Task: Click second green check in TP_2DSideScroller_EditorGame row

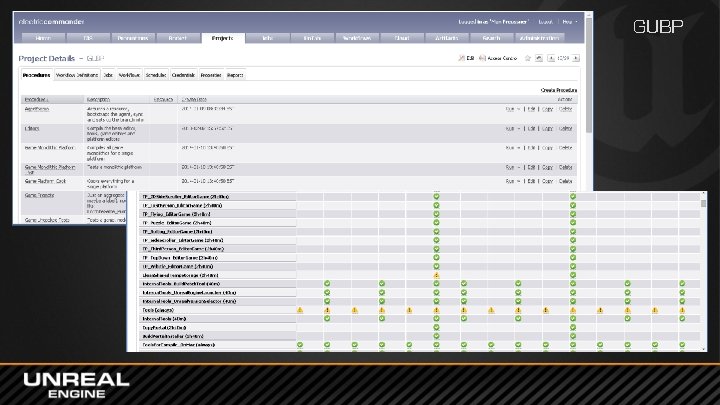Action: click(x=573, y=197)
